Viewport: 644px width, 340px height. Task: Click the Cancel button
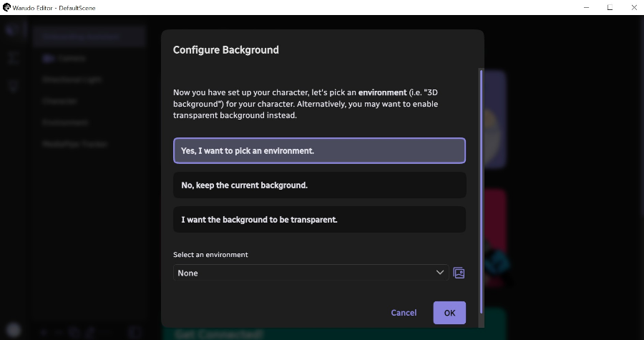pos(404,313)
